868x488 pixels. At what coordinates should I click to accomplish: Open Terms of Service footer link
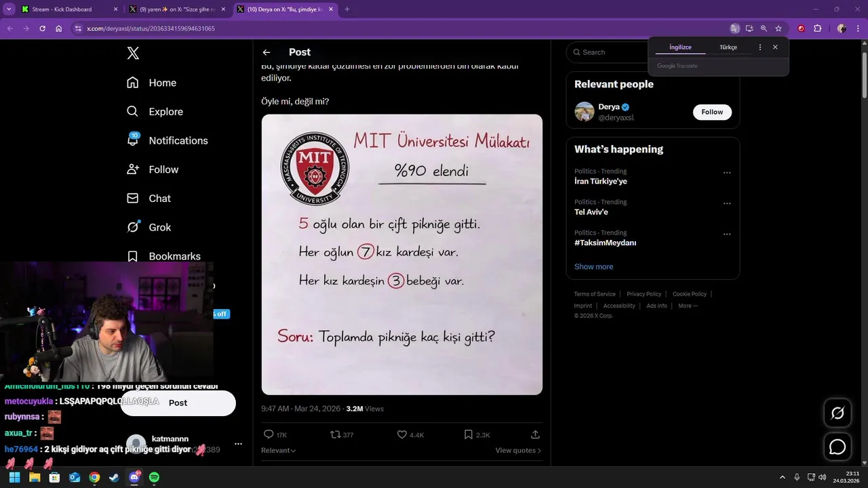point(595,294)
